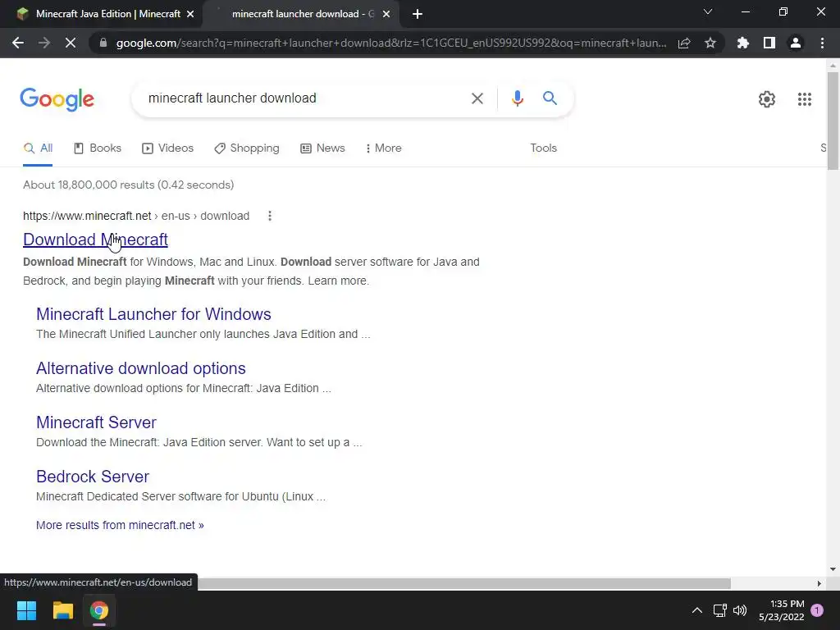Open the taskbar clock and date
The width and height of the screenshot is (840, 630).
click(x=782, y=610)
